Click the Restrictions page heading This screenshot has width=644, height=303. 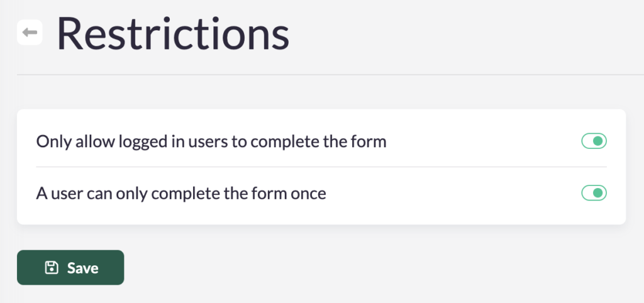[173, 33]
